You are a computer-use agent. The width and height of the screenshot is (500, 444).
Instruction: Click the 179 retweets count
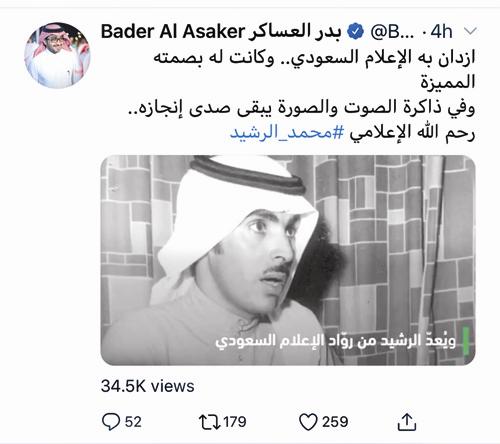coord(235,422)
